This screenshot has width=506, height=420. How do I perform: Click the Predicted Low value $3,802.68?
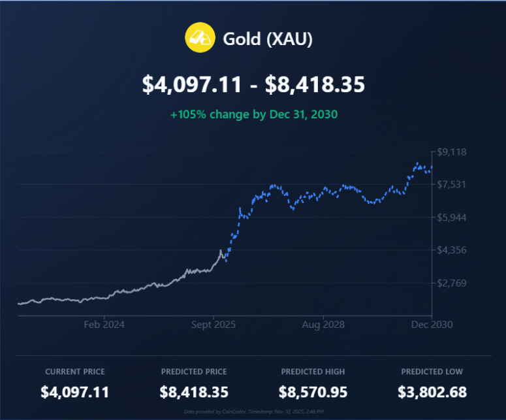point(432,393)
